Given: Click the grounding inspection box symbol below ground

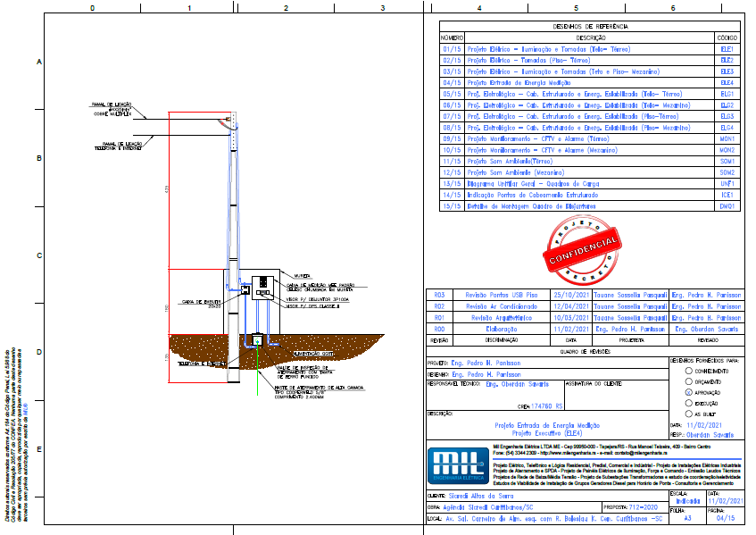Looking at the screenshot, I should 257,340.
